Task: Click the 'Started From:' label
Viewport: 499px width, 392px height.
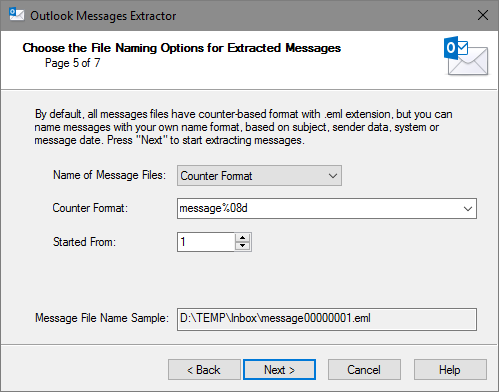Action: click(84, 242)
